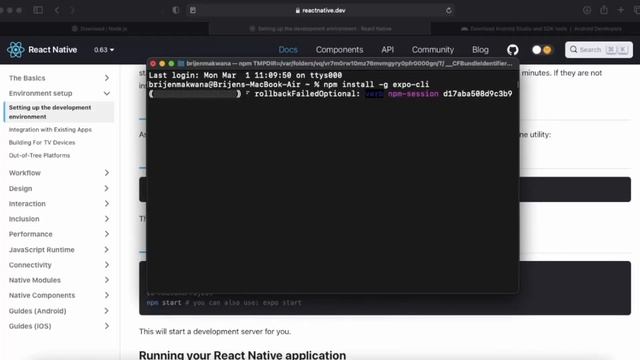Screen dimensions: 640x360
Task: Expand The Basics sidebar section
Action: 59,78
